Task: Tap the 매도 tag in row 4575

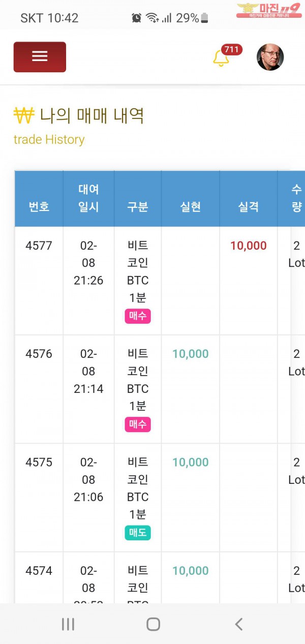Action: point(138,533)
